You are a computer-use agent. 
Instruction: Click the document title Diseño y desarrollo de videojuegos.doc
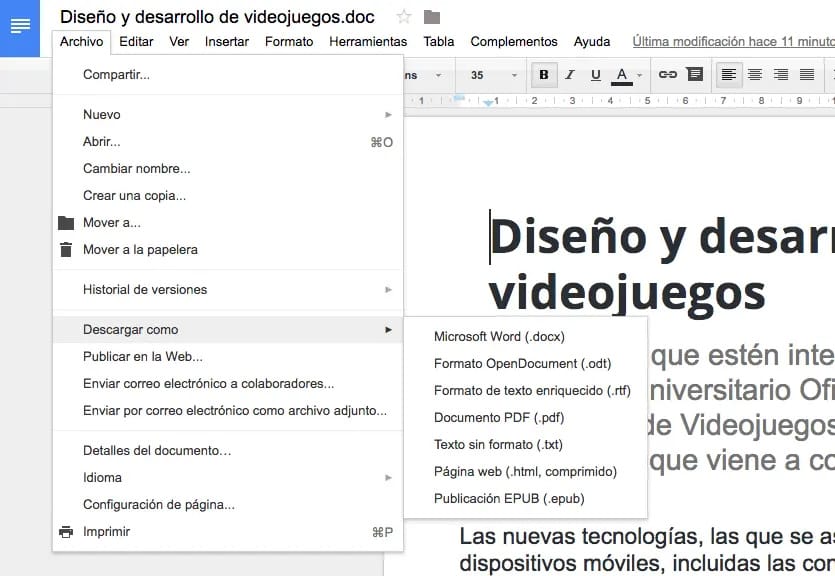click(217, 17)
